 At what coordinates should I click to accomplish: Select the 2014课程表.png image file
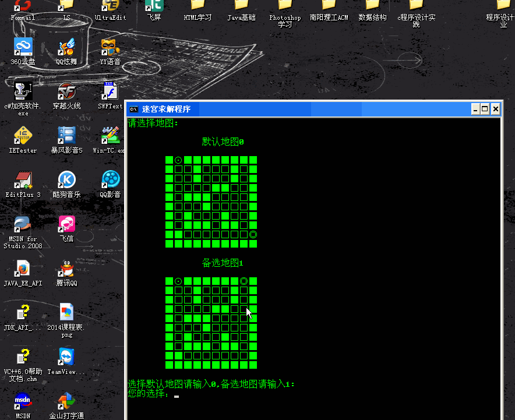[66, 313]
